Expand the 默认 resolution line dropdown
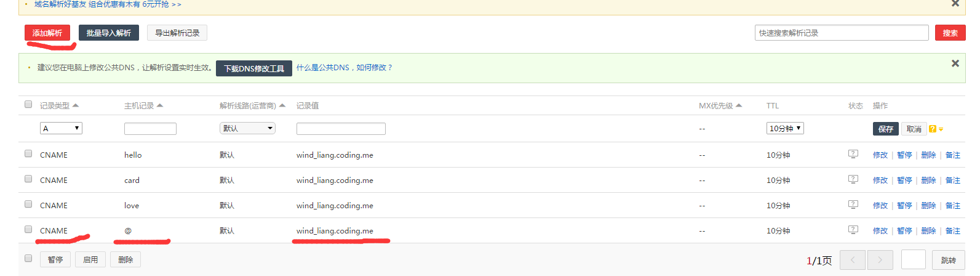 [247, 128]
